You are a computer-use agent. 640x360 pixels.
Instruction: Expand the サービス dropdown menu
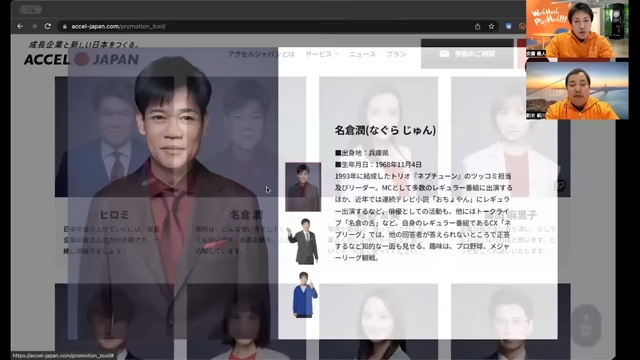pyautogui.click(x=322, y=54)
